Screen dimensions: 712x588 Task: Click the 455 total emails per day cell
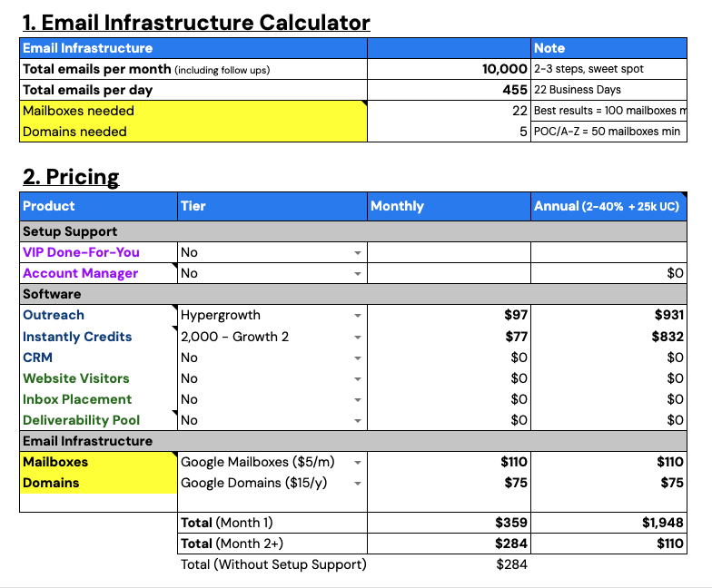449,90
